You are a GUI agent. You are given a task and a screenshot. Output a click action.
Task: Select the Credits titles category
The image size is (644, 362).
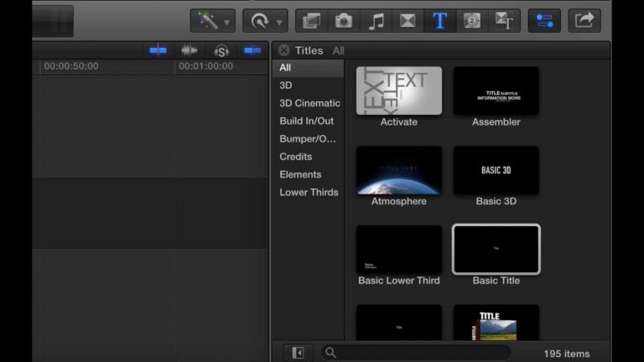click(x=295, y=157)
